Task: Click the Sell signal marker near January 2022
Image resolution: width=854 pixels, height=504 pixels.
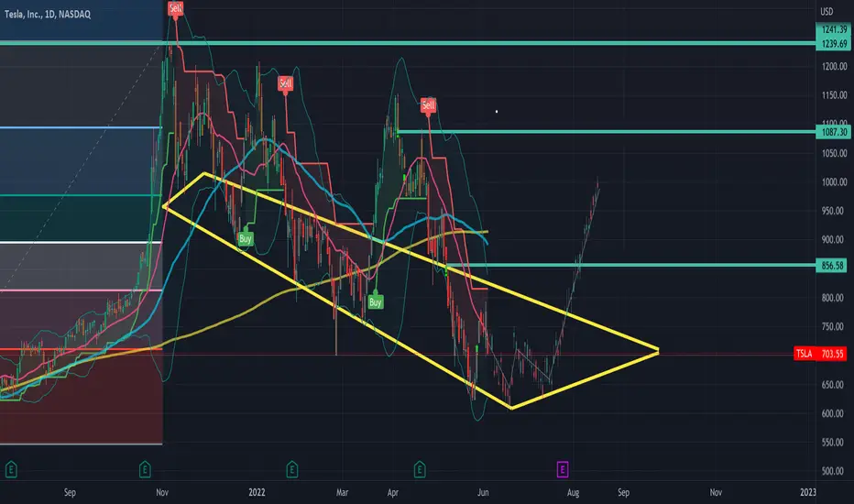Action: 285,83
